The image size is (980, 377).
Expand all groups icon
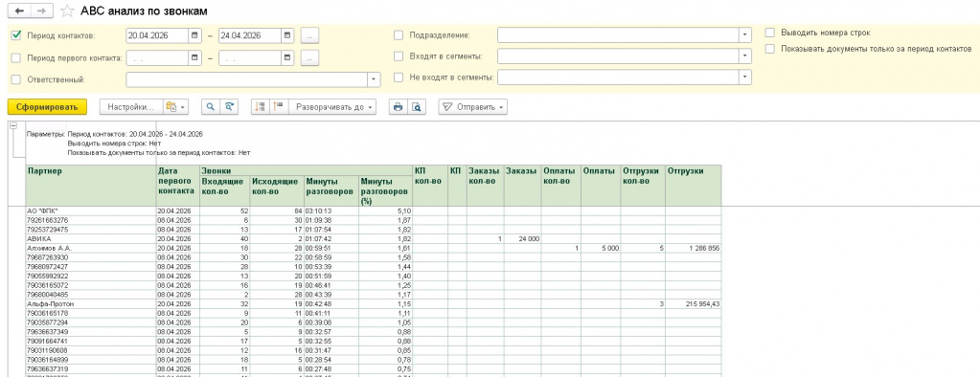[278, 107]
